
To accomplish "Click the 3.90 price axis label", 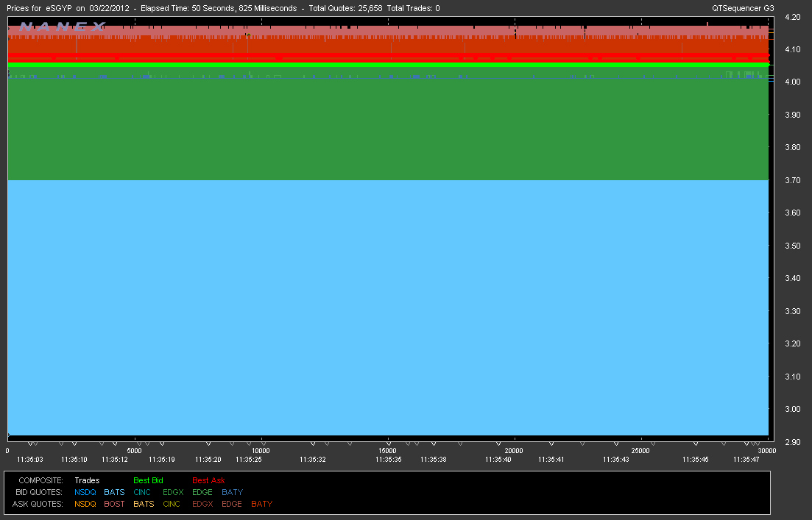I will [x=793, y=115].
